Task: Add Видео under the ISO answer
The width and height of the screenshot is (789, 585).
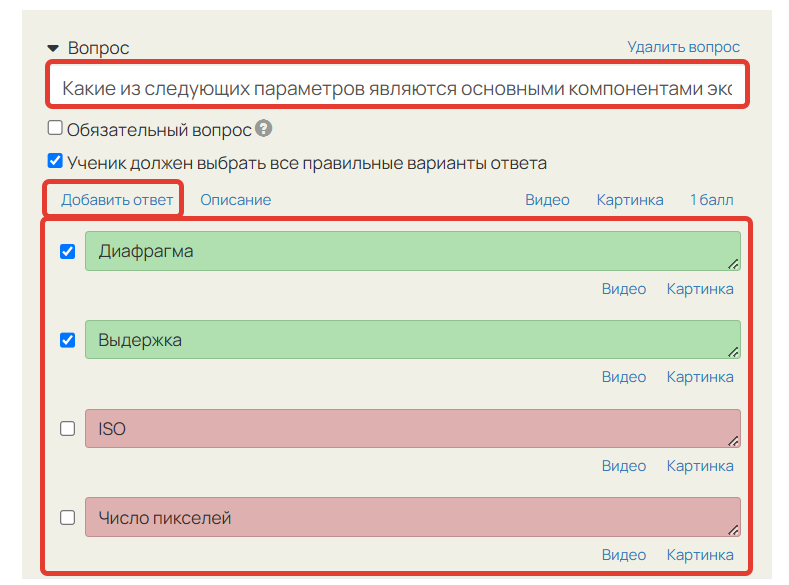Action: pyautogui.click(x=623, y=466)
